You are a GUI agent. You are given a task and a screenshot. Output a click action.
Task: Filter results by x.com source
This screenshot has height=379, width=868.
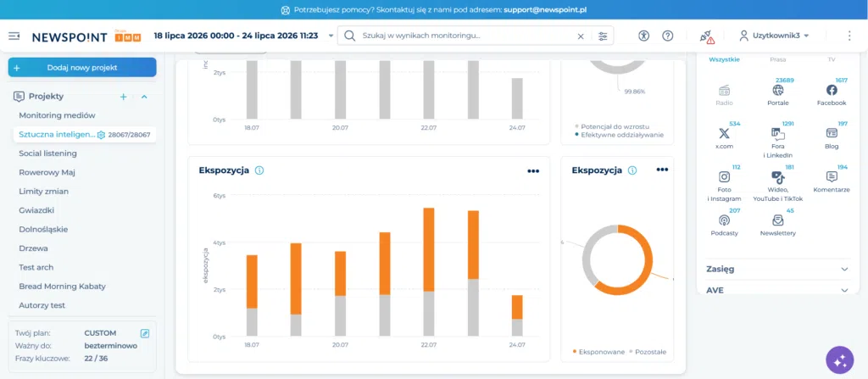724,138
